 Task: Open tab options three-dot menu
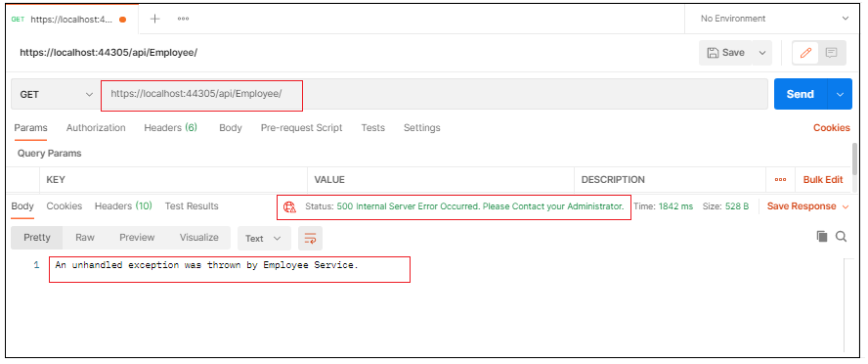183,19
